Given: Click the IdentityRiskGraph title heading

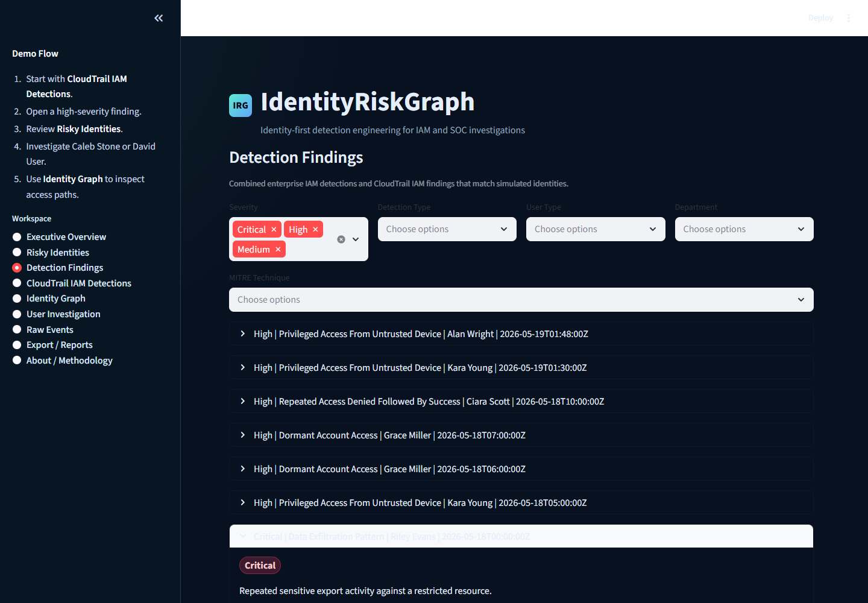Looking at the screenshot, I should [368, 102].
